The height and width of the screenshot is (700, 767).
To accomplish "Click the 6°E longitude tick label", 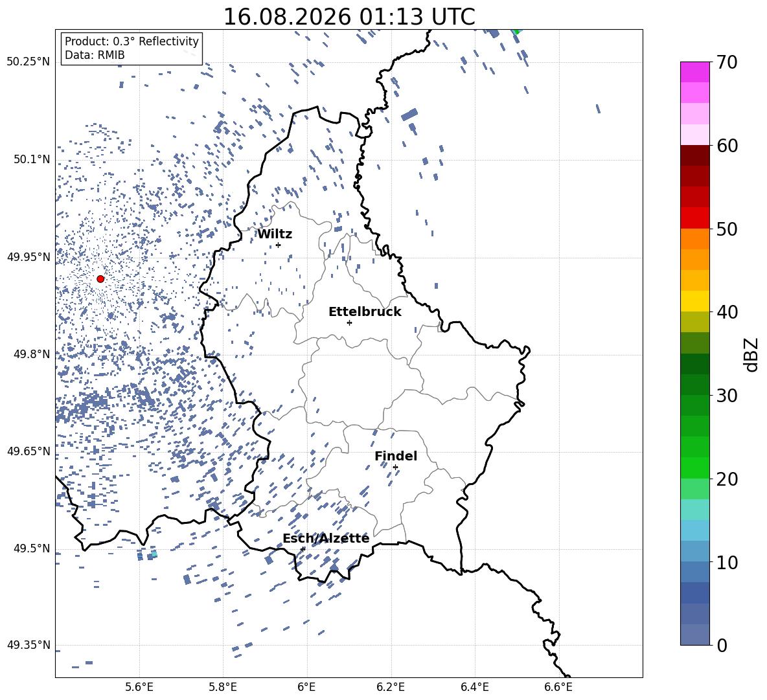I will 306,687.
